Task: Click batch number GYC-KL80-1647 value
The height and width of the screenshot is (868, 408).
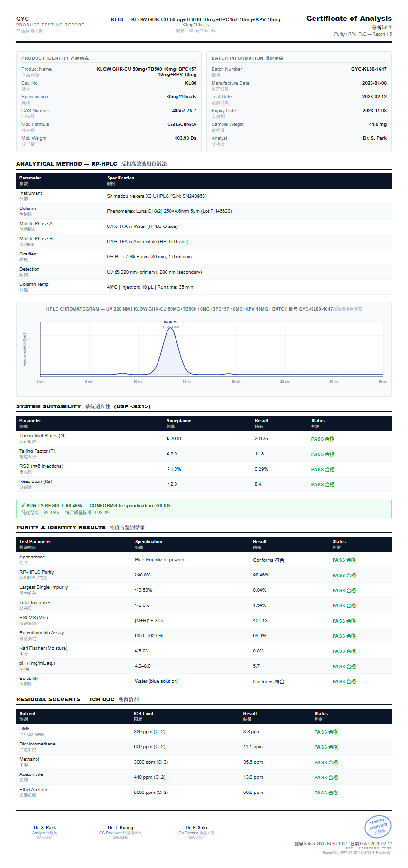Action: pos(369,69)
